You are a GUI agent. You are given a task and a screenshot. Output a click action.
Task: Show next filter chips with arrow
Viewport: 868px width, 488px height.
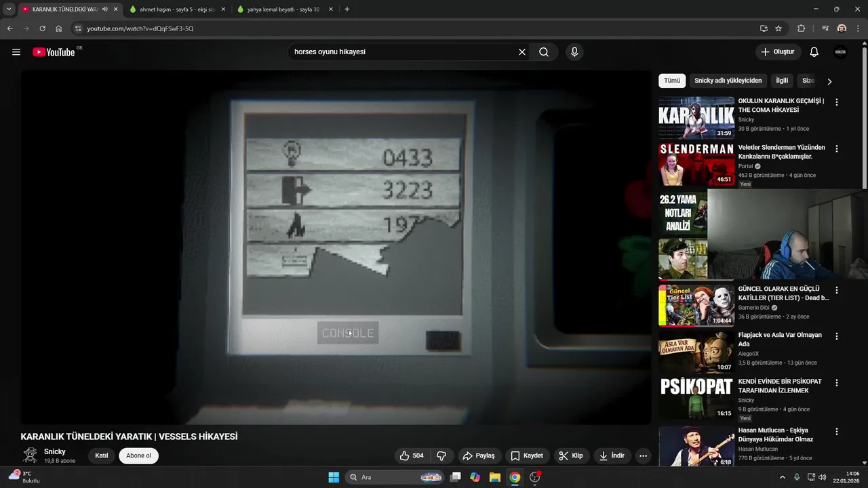click(829, 81)
